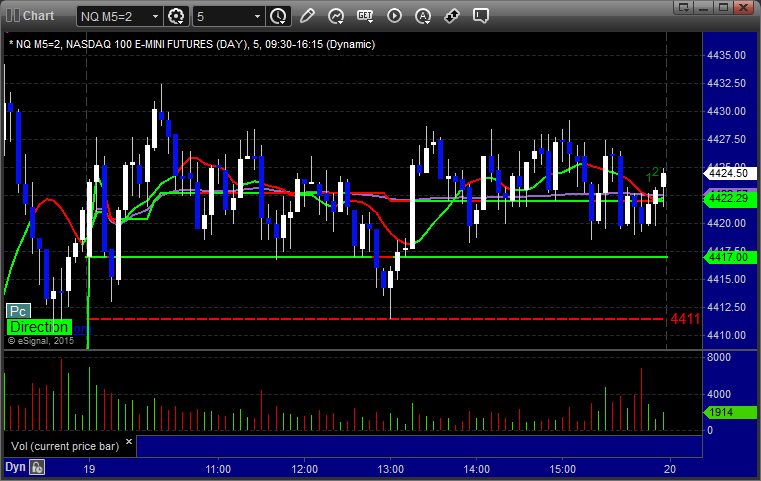Click the 4410.00 price scale value
Viewport: 761px width, 481px height.
pyautogui.click(x=727, y=335)
